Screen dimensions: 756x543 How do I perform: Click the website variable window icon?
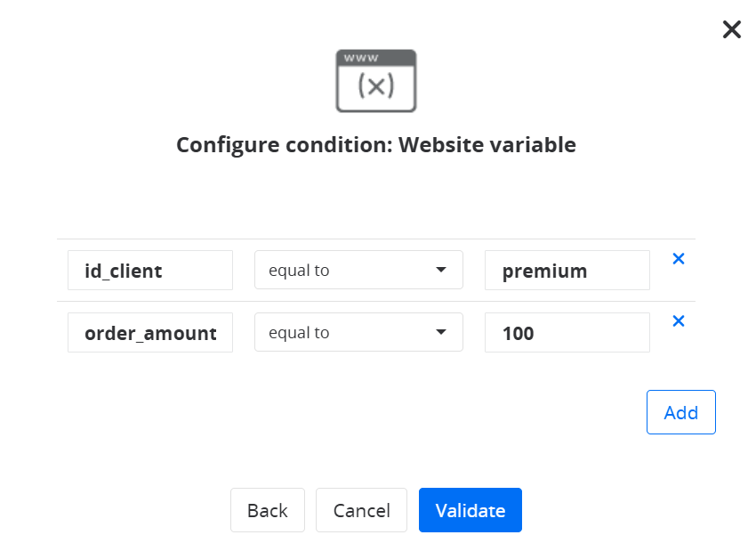click(375, 81)
